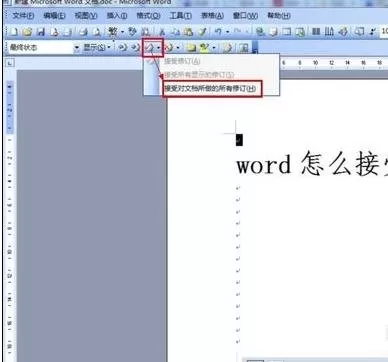This screenshot has height=362, width=388.
Task: Open the 格式(O) menu
Action: [x=148, y=16]
